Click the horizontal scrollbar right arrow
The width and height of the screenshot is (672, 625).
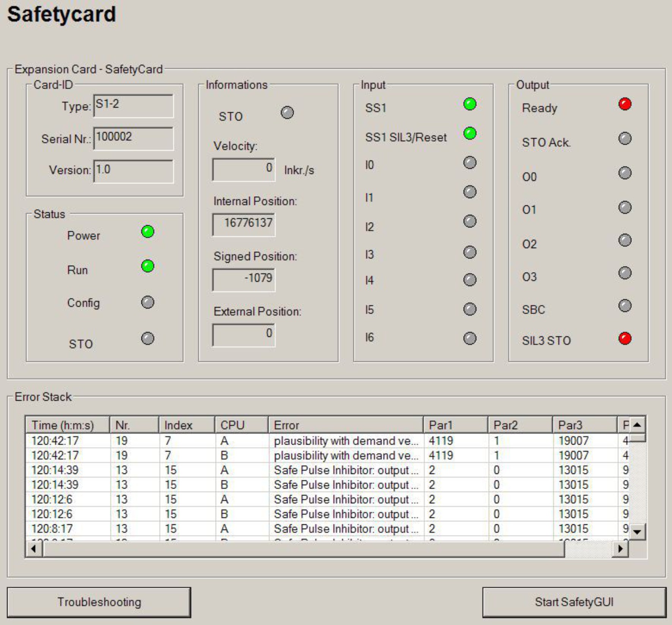pos(620,549)
